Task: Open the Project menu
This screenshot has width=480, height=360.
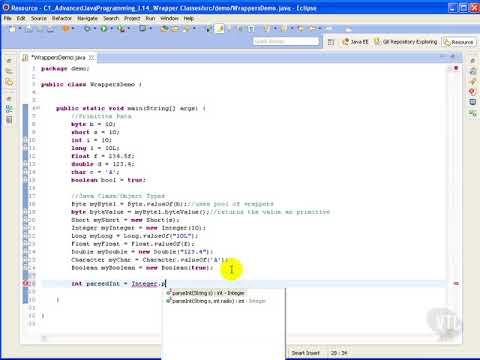Action: [132, 18]
